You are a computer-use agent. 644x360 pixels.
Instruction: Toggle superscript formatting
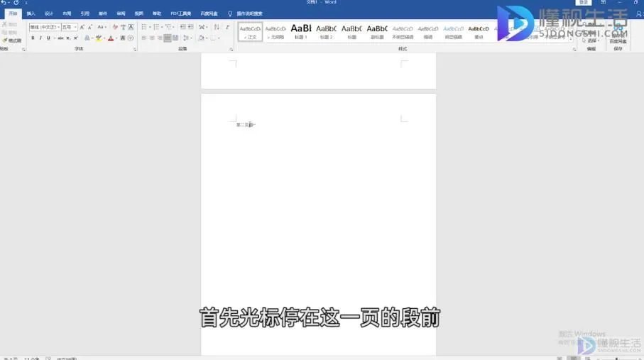(76, 38)
